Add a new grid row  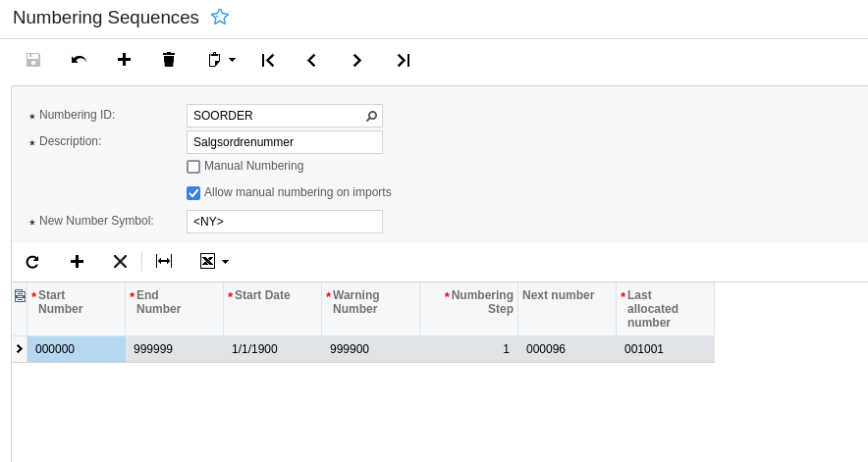pyautogui.click(x=77, y=261)
